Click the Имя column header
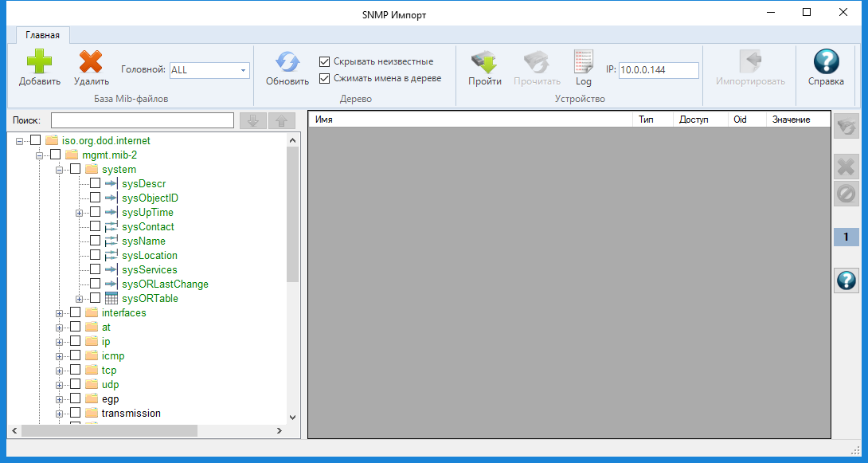The width and height of the screenshot is (868, 463). coord(471,119)
